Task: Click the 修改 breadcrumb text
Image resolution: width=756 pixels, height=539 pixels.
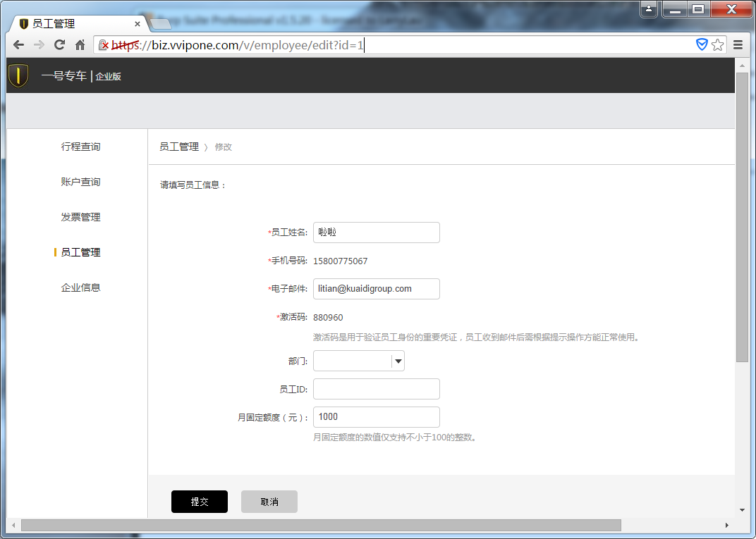Action: (x=224, y=147)
